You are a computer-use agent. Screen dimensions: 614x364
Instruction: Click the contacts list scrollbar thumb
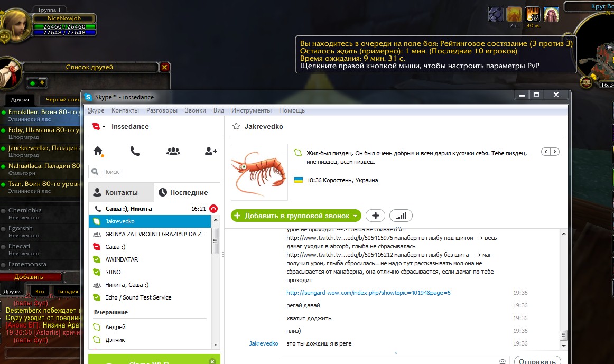[215, 241]
